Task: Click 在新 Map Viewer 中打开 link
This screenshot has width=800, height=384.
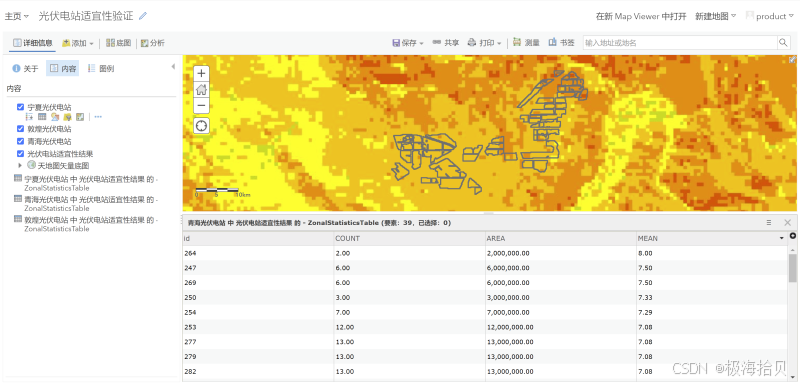Action: tap(641, 16)
